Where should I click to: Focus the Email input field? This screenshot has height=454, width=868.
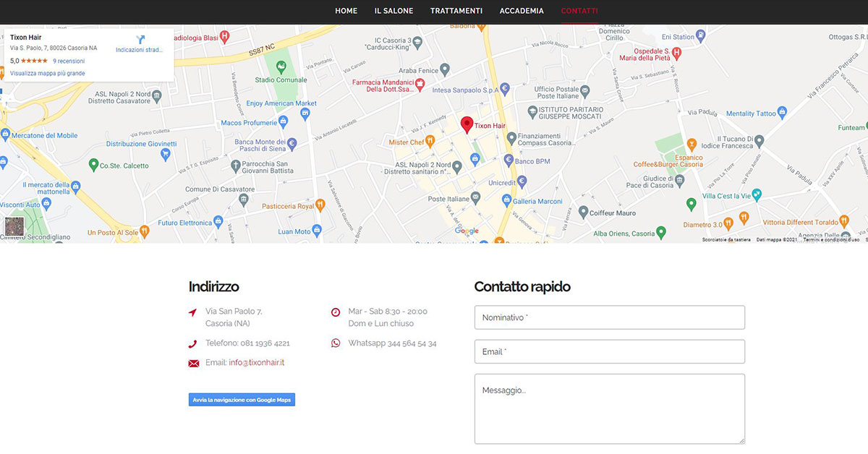click(x=610, y=351)
